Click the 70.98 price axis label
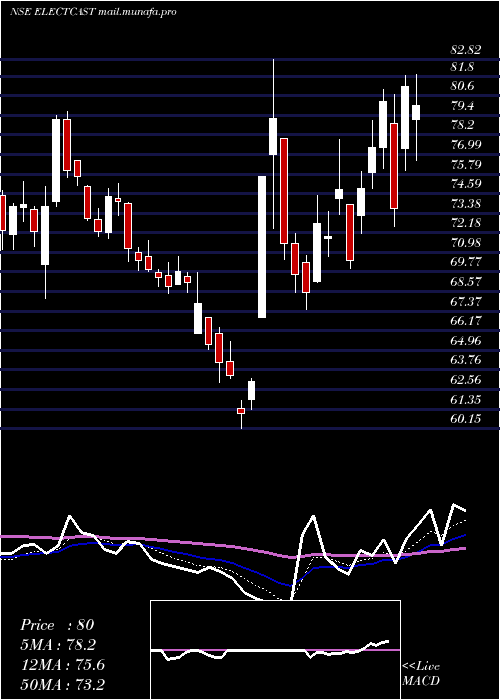The image size is (500, 700). [466, 242]
